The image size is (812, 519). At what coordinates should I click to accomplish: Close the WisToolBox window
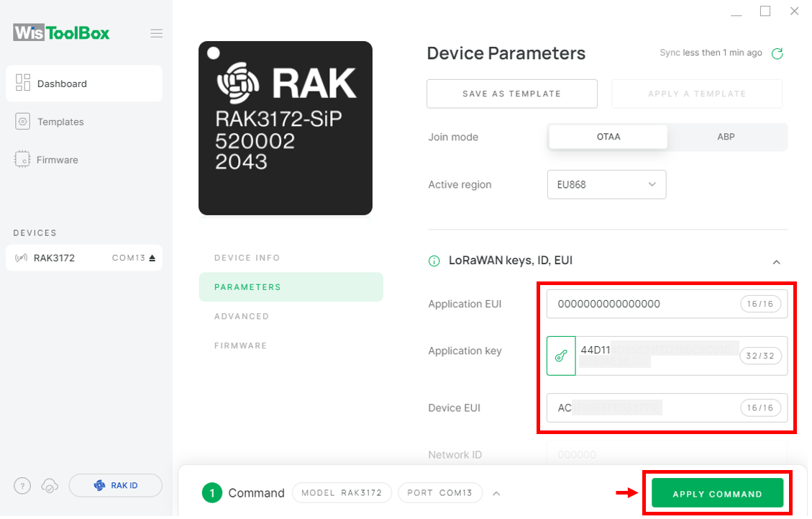click(795, 11)
